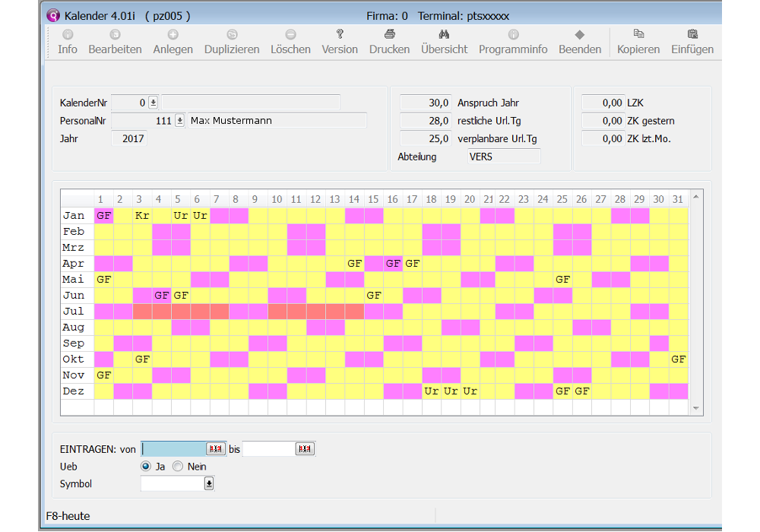Open date picker beside the bis field

tap(305, 449)
